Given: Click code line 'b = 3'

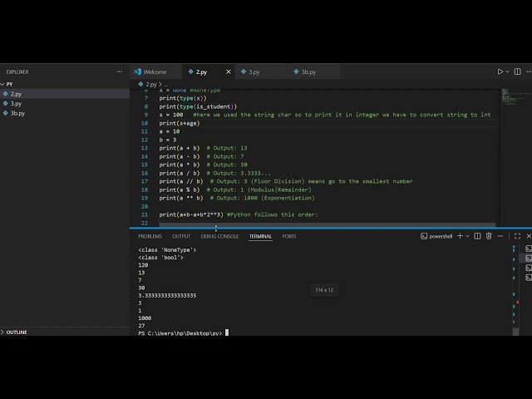Looking at the screenshot, I should pyautogui.click(x=168, y=140).
